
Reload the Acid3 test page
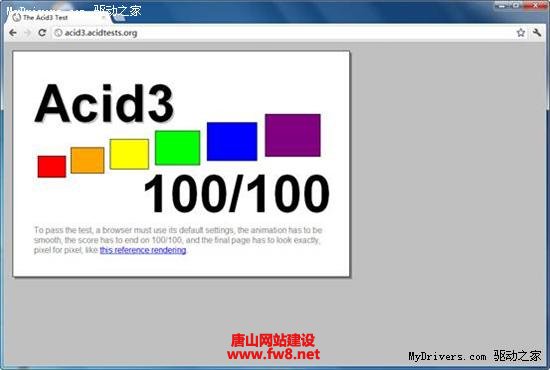point(42,33)
